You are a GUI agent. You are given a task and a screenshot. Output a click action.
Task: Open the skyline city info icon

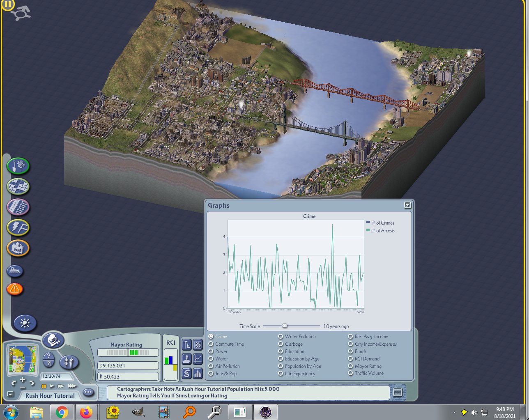[198, 373]
